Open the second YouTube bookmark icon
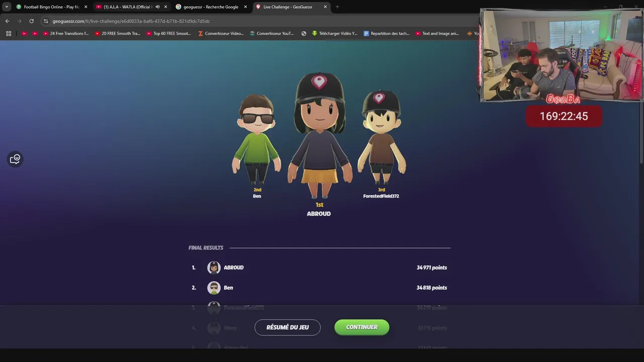This screenshot has width=644, height=362. pos(35,34)
